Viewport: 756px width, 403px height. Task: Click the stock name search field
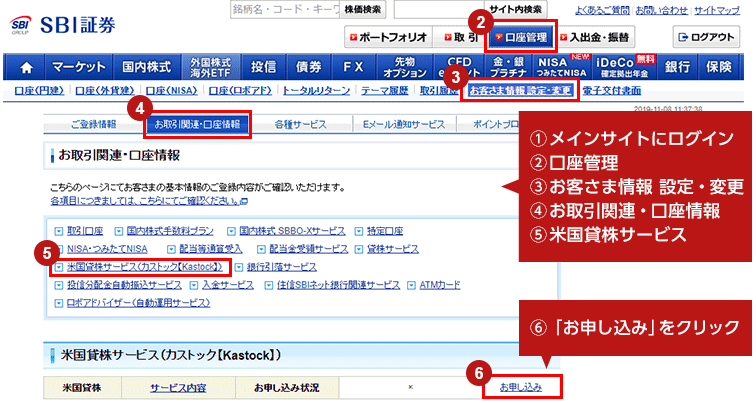(285, 9)
